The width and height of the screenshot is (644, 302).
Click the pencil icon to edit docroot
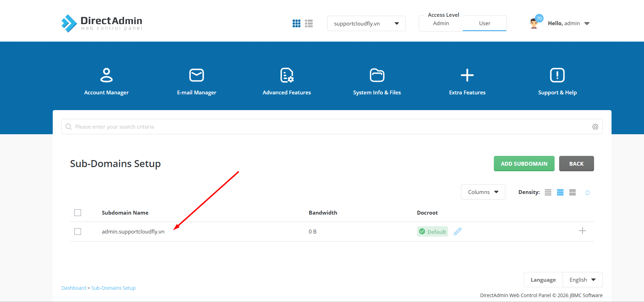[x=458, y=231]
